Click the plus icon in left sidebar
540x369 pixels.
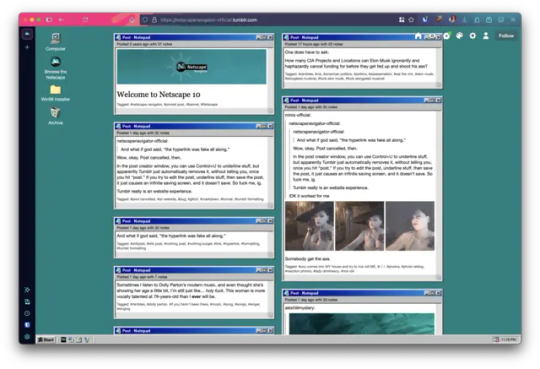pos(27,47)
